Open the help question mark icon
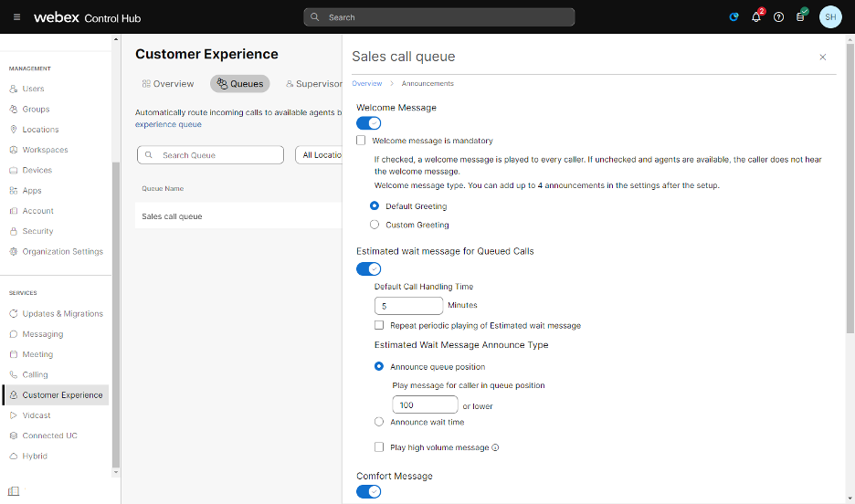This screenshot has width=855, height=504. point(778,17)
